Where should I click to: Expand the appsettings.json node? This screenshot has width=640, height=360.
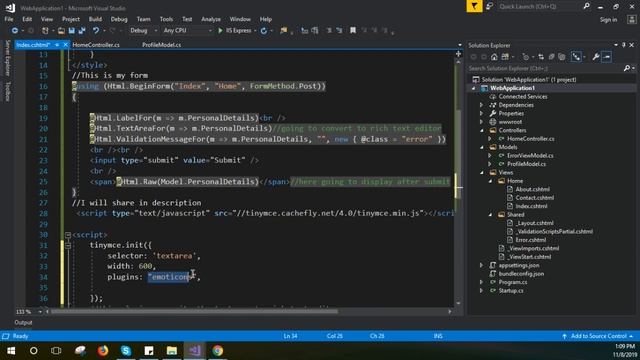click(x=482, y=265)
